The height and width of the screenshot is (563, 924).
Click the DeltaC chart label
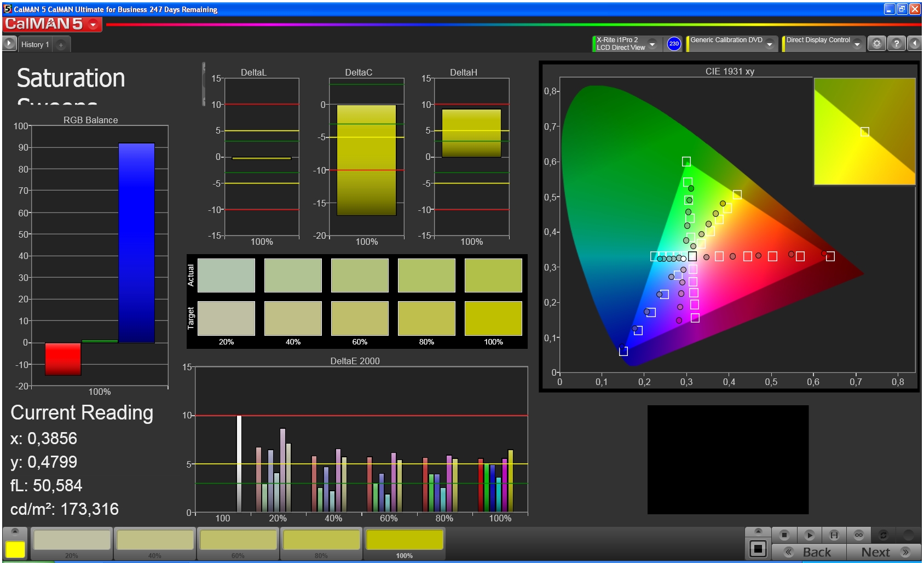click(x=359, y=72)
